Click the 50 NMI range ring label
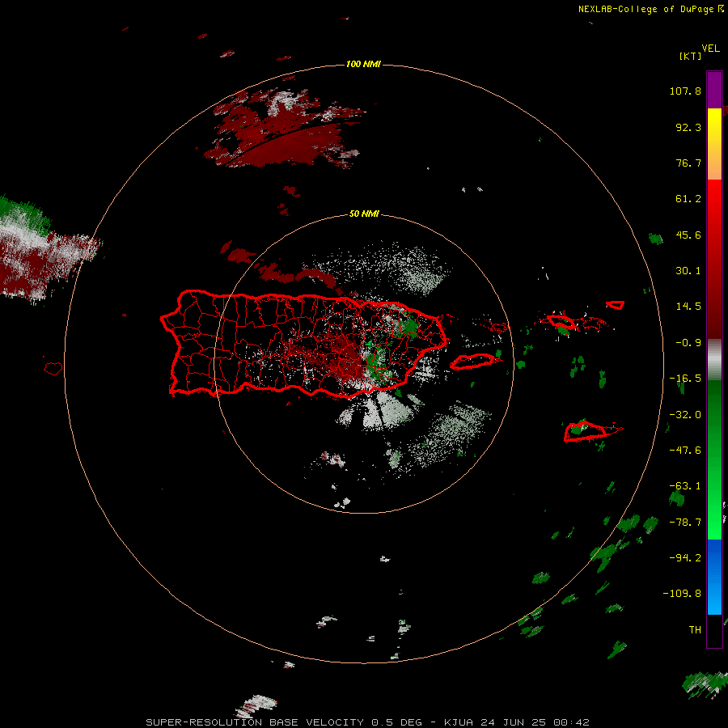 (x=364, y=214)
